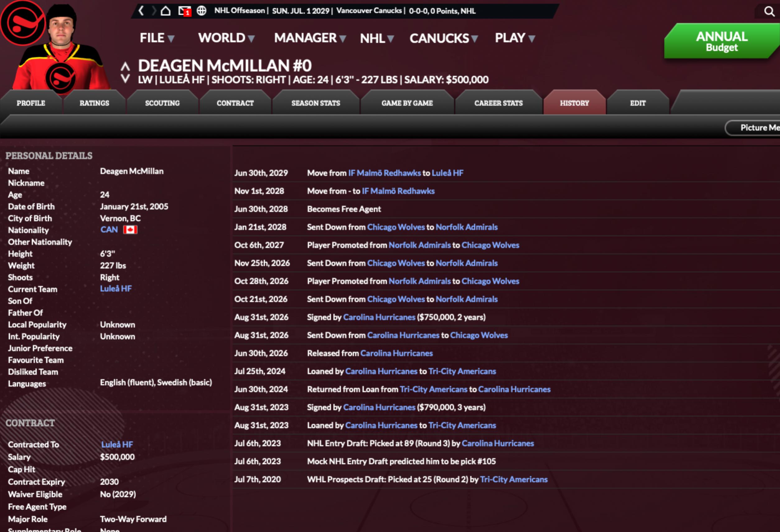Image resolution: width=780 pixels, height=532 pixels.
Task: Go to previous player with up arrow
Action: click(x=125, y=67)
